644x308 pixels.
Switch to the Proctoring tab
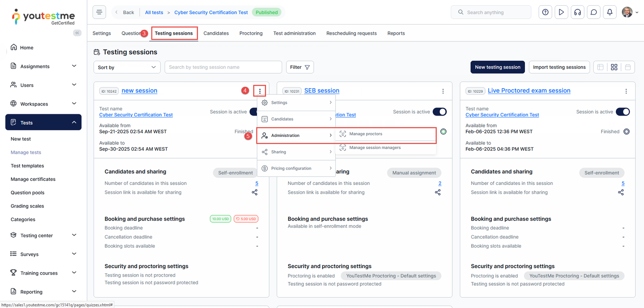click(x=251, y=33)
